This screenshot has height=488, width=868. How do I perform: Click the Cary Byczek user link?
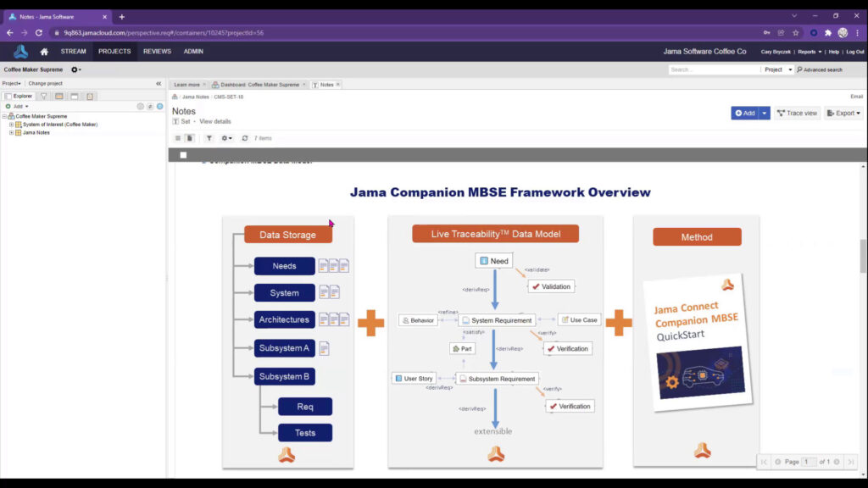tap(776, 52)
